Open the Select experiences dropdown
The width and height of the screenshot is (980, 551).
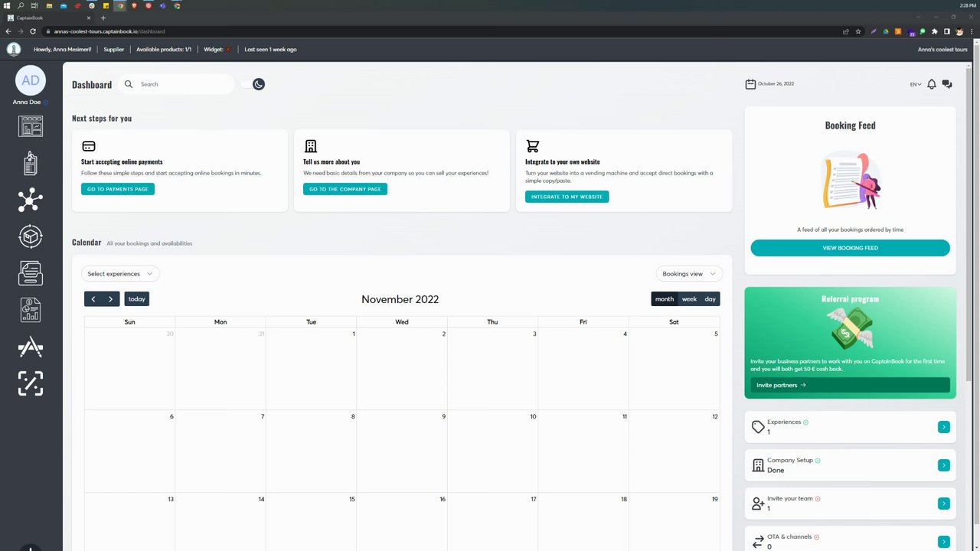click(x=120, y=274)
